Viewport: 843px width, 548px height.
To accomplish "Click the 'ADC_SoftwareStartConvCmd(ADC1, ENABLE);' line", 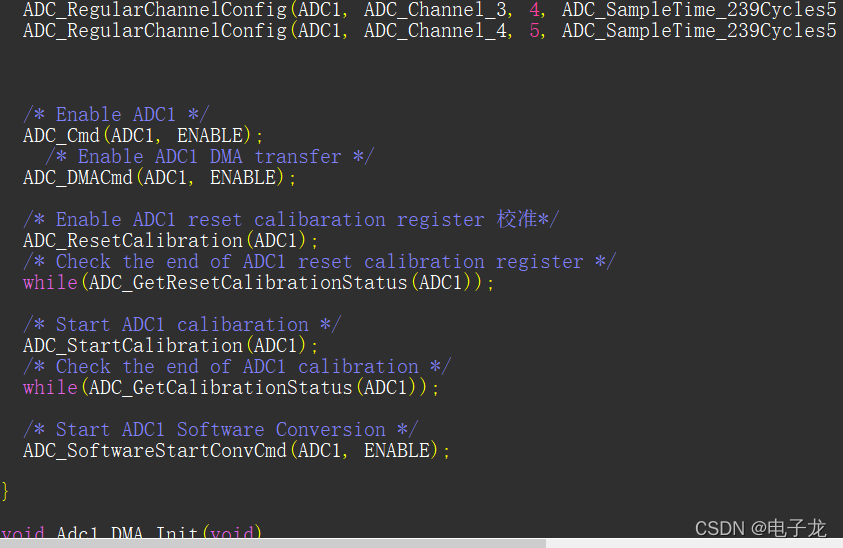I will [x=236, y=450].
